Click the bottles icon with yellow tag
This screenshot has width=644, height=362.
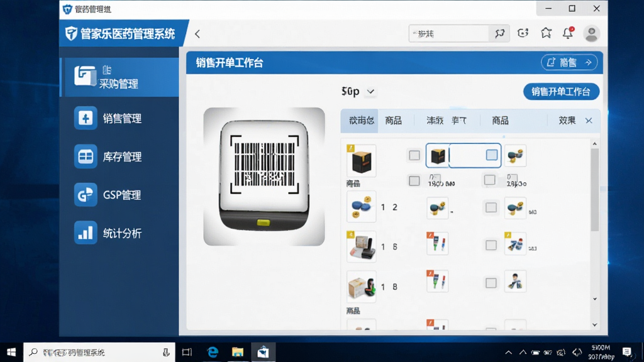pos(515,243)
